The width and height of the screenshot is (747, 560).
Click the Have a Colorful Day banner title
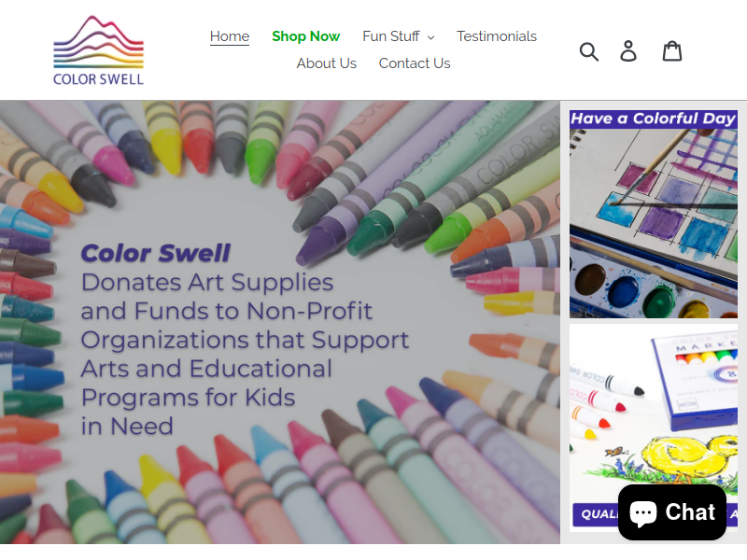click(653, 119)
